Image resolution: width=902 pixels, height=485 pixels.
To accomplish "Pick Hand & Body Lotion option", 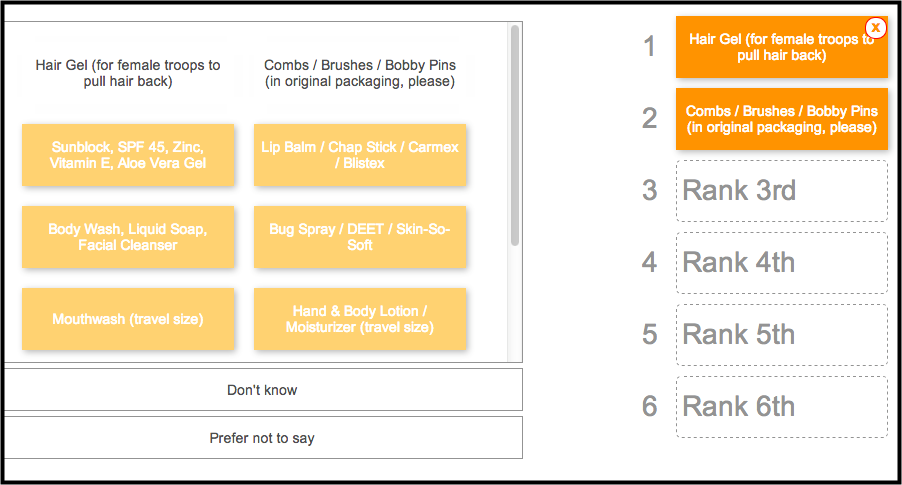I will coord(360,319).
